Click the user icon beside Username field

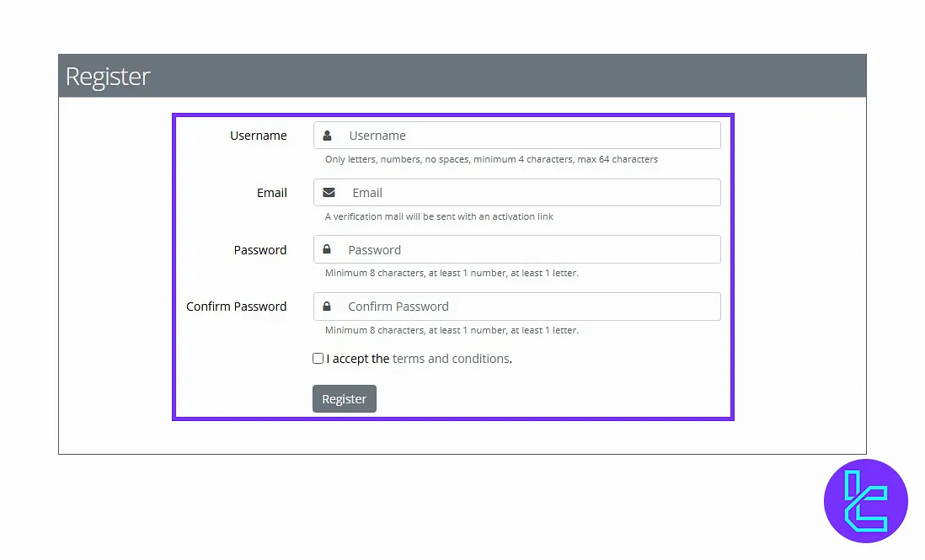(x=328, y=136)
